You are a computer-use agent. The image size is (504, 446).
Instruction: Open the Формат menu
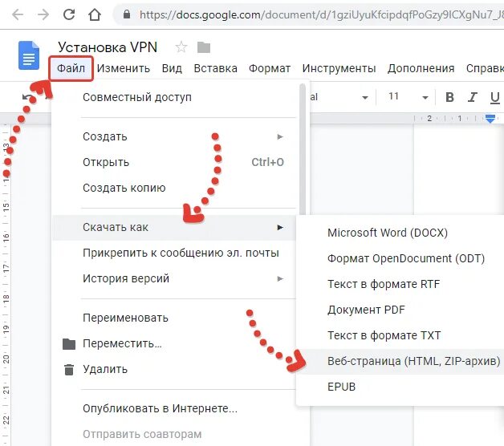(x=270, y=68)
